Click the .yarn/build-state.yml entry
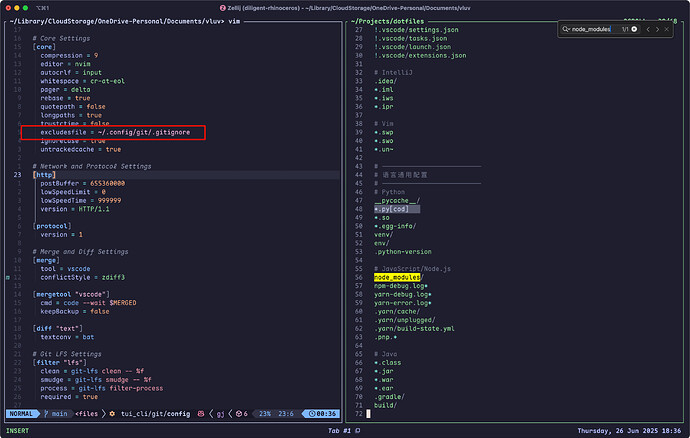 415,328
